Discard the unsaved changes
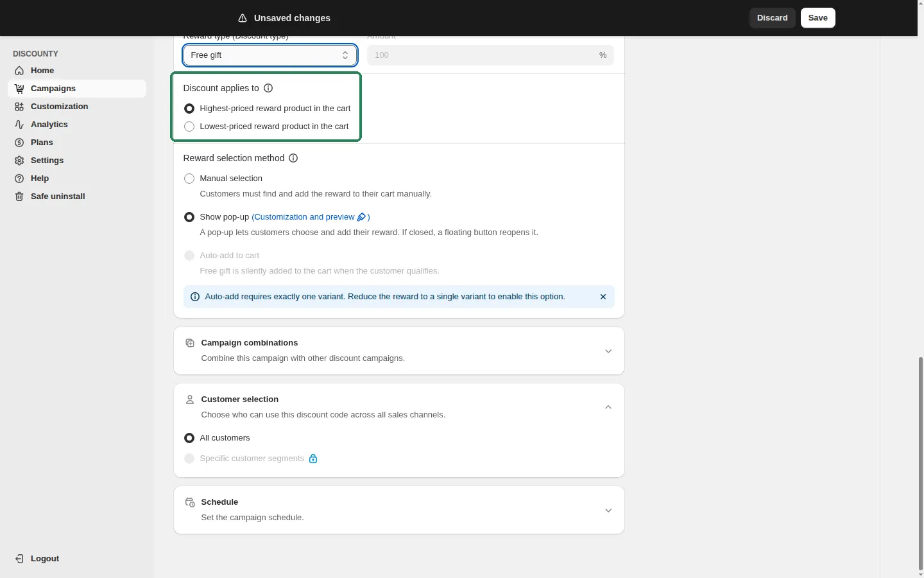The height and width of the screenshot is (578, 924). tap(773, 18)
